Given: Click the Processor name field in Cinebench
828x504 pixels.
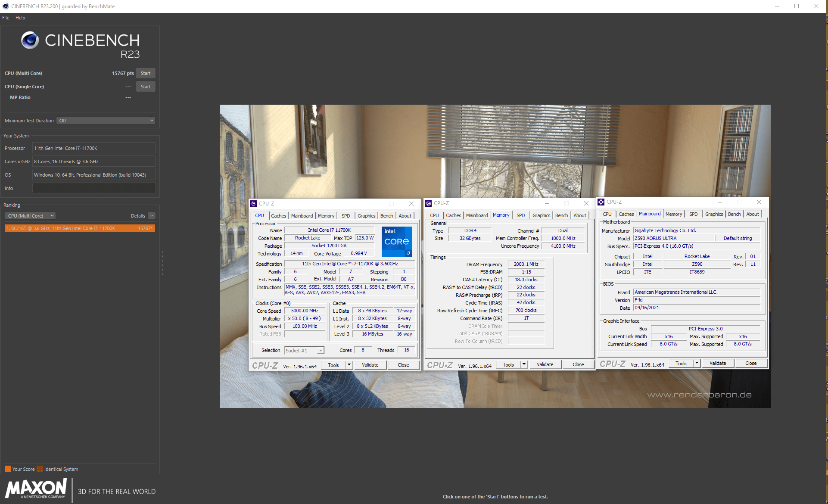Looking at the screenshot, I should click(x=94, y=148).
